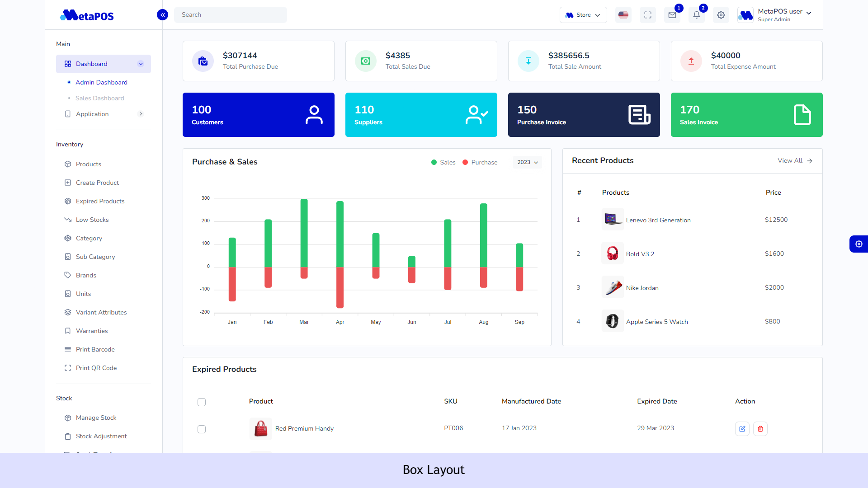Click the 29 Mar 2023 expired date
The width and height of the screenshot is (868, 488).
[x=656, y=428]
